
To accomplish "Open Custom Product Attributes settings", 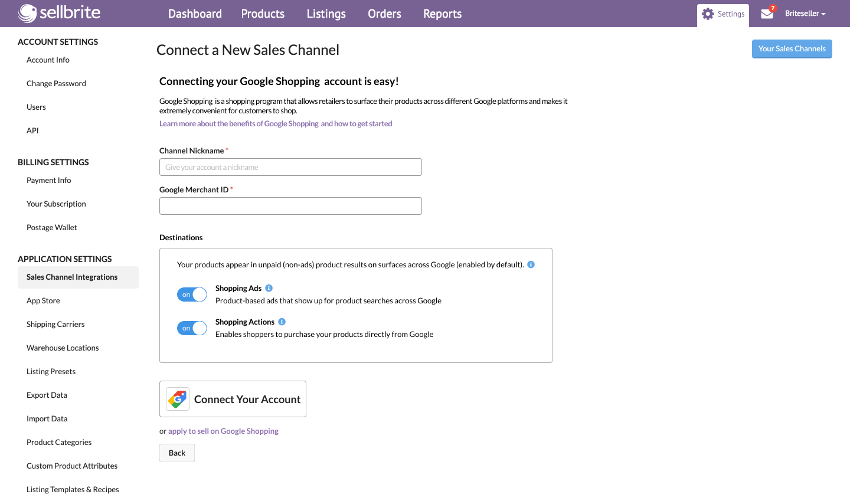I will pos(72,466).
